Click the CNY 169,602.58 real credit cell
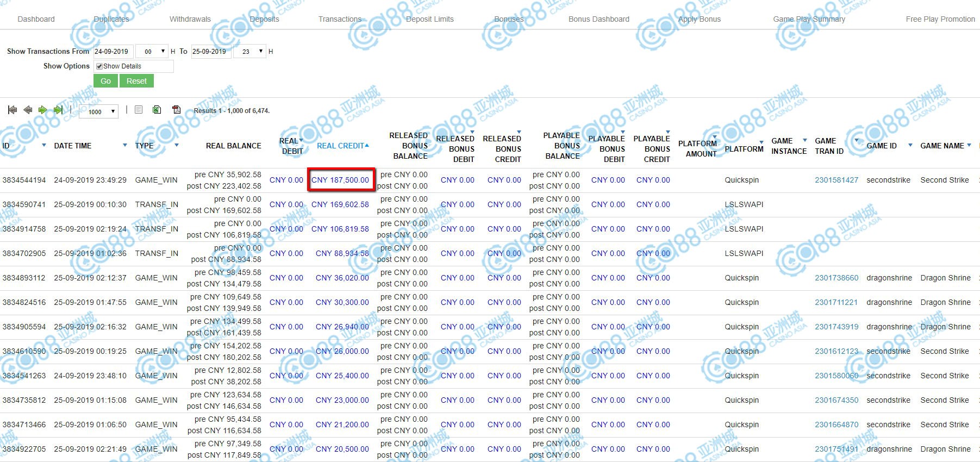 (x=340, y=204)
